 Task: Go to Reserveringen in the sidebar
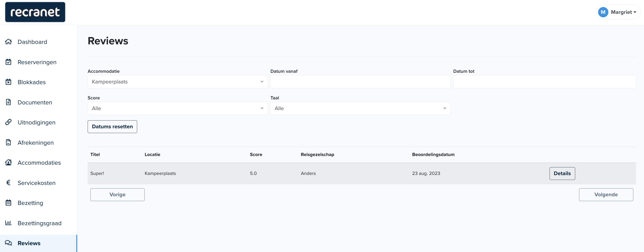[39, 62]
